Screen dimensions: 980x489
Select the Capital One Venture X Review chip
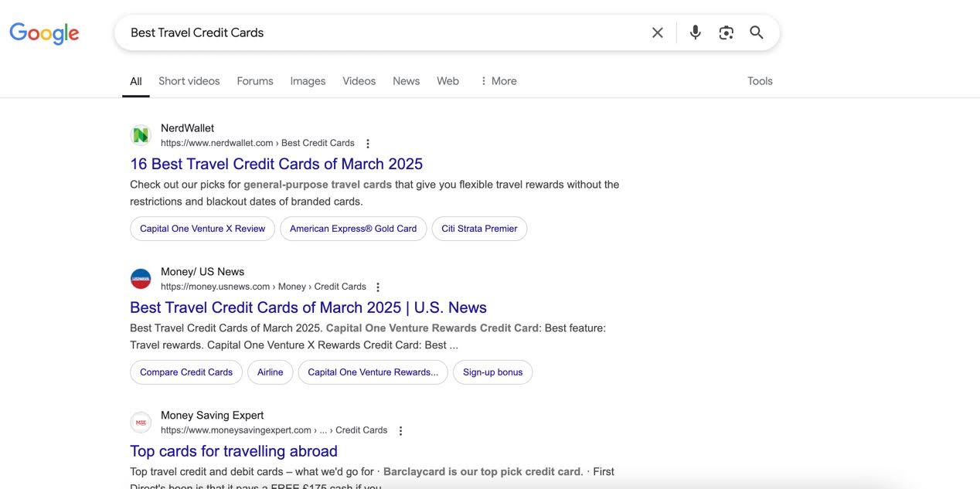[202, 229]
